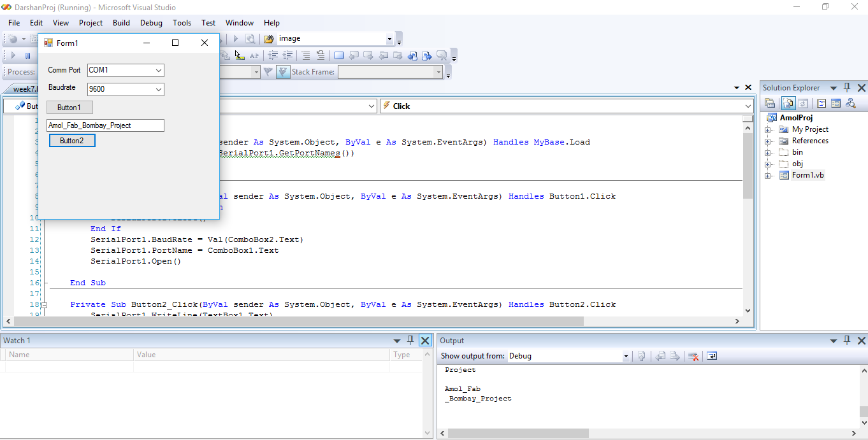This screenshot has width=868, height=440.
Task: Open the Stack Frame dropdown
Action: (x=438, y=72)
